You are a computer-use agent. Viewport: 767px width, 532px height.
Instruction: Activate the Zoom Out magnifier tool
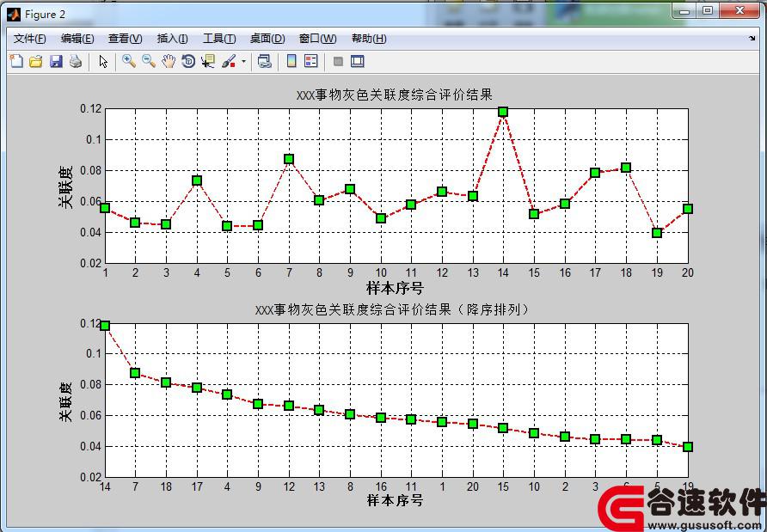coord(149,61)
